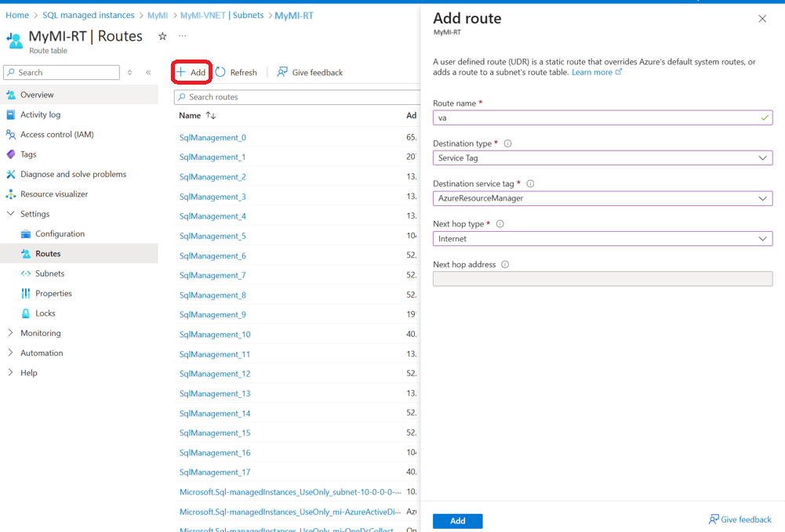Open the Destination type dropdown
Viewport: 785px width, 532px height.
[x=602, y=158]
